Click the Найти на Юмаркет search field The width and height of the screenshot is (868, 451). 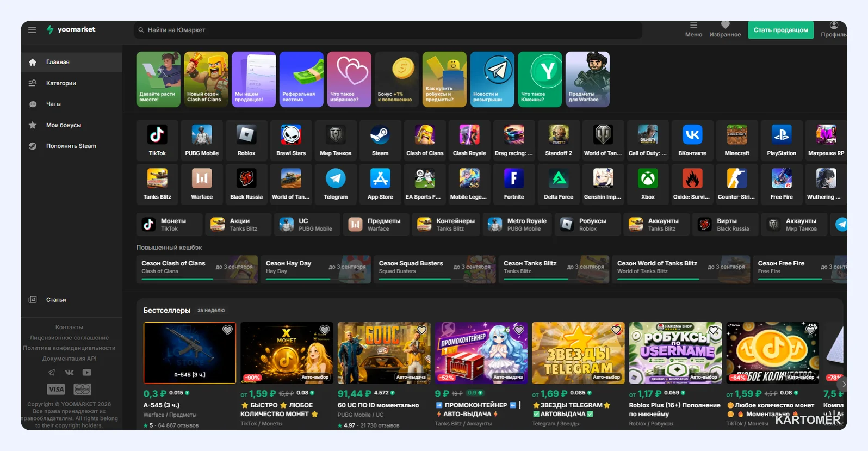coord(388,30)
